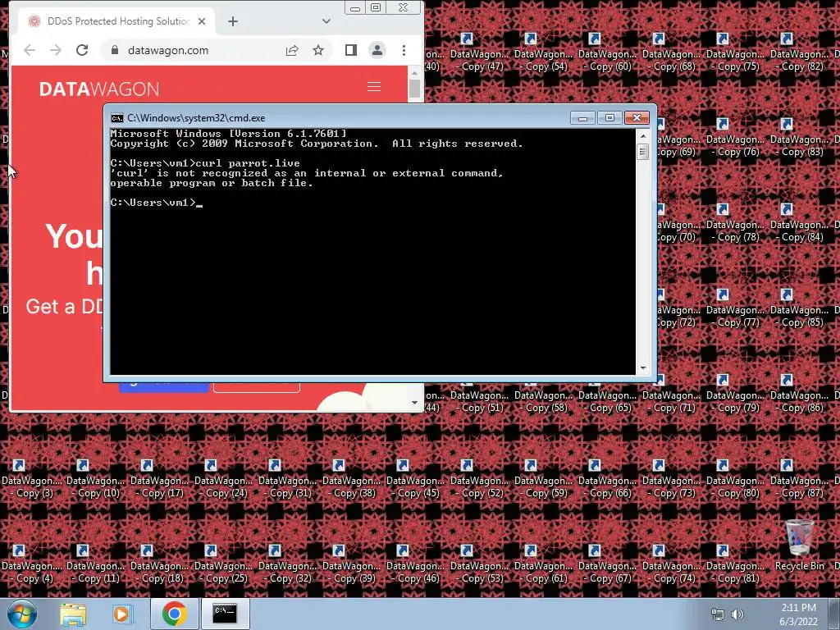This screenshot has height=630, width=840.
Task: Open the Windows Start menu
Action: pyautogui.click(x=21, y=614)
